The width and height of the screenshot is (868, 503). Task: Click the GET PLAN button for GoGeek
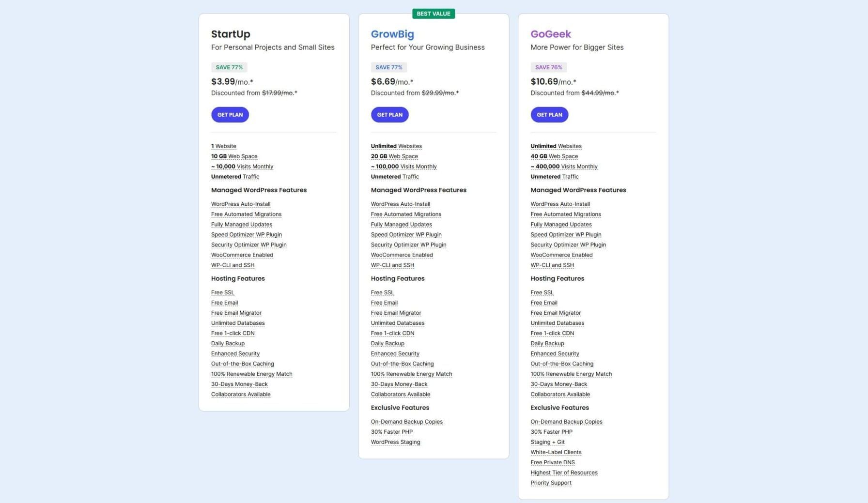point(549,114)
